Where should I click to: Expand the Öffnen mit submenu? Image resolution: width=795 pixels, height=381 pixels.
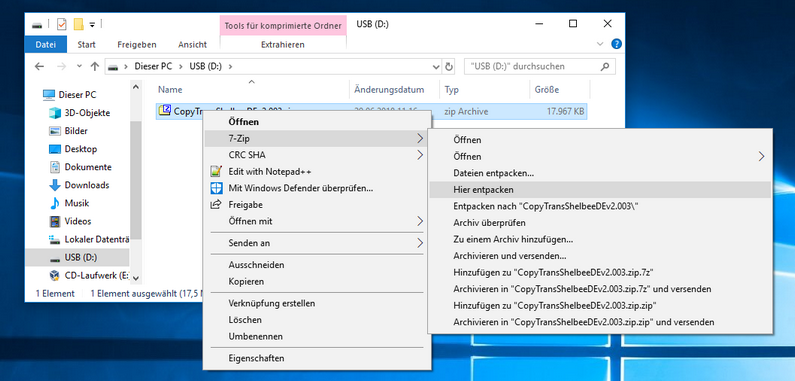pos(420,221)
